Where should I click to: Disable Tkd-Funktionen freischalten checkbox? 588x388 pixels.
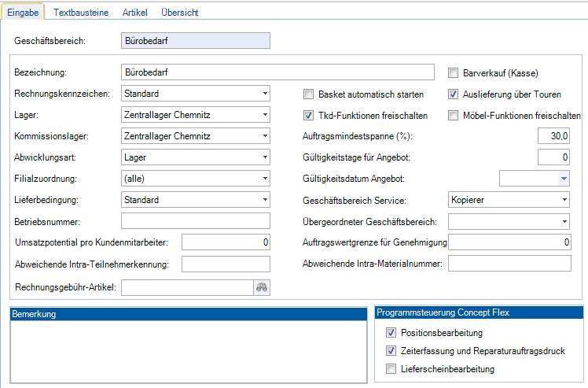click(309, 116)
